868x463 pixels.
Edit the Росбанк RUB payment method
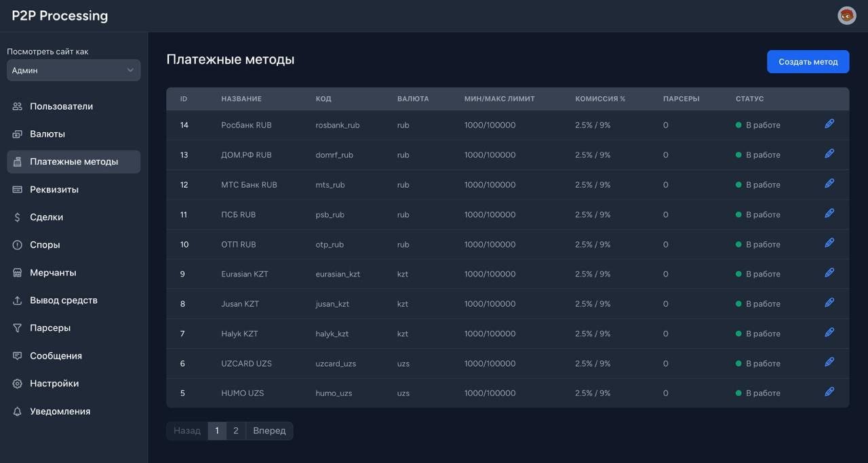tap(829, 124)
